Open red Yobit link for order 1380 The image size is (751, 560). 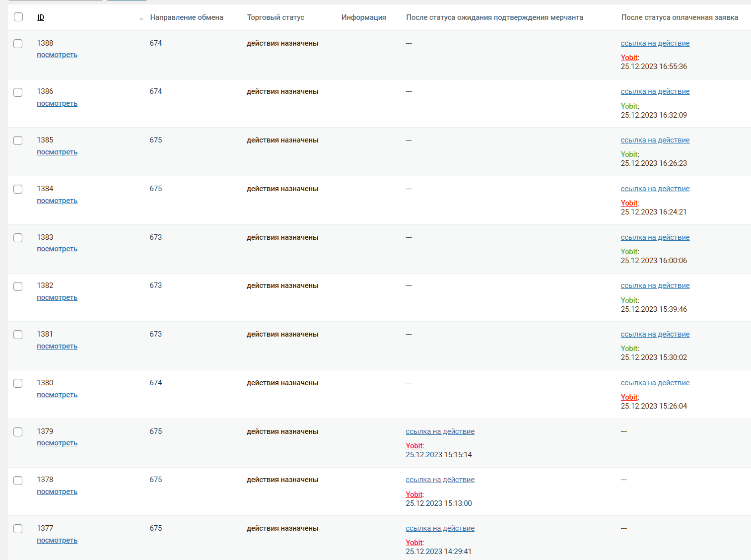click(x=629, y=397)
